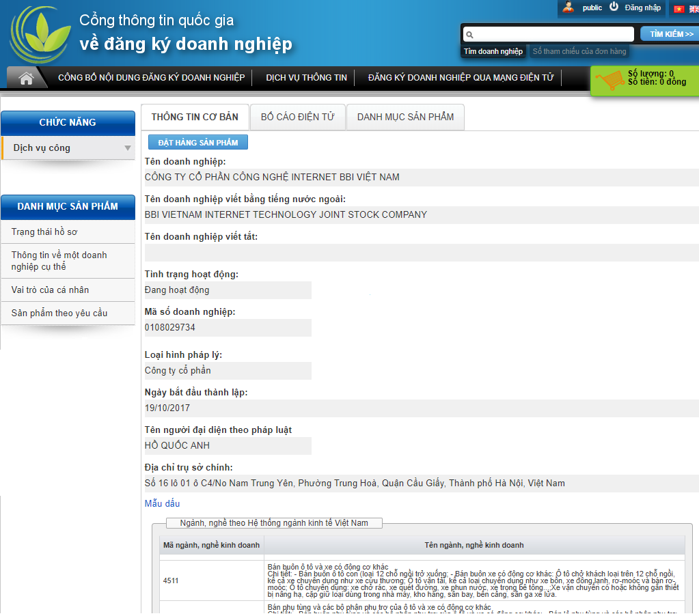Click the Đăng nhập link
Viewport: 699px width, 616px height.
pyautogui.click(x=642, y=8)
